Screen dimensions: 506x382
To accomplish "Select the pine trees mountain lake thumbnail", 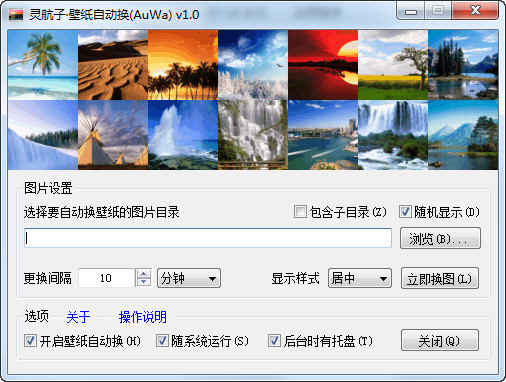I will 463,65.
